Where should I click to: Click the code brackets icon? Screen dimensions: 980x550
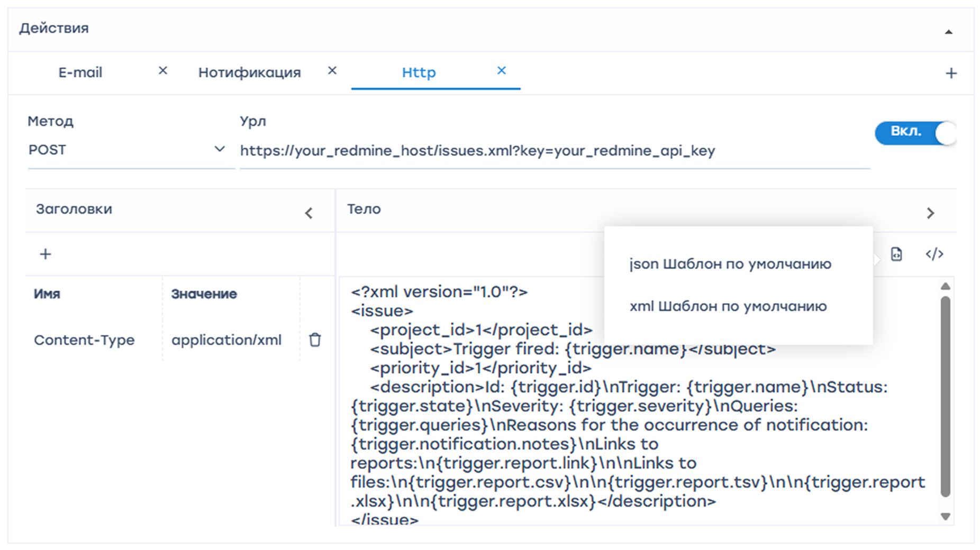[934, 254]
